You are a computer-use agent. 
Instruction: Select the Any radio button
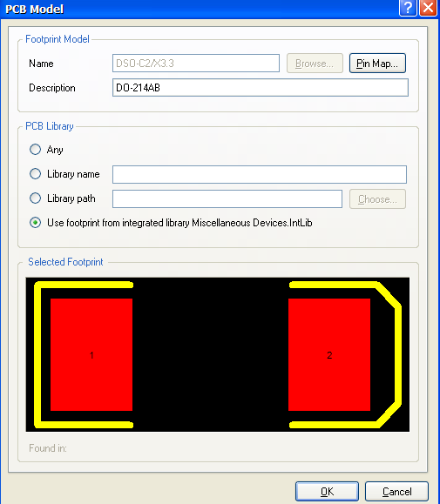(35, 150)
